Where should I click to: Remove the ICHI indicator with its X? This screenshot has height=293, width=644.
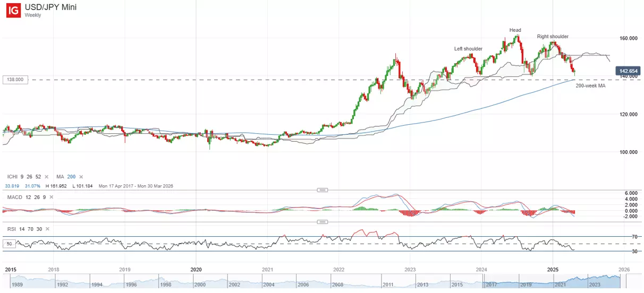pyautogui.click(x=47, y=176)
